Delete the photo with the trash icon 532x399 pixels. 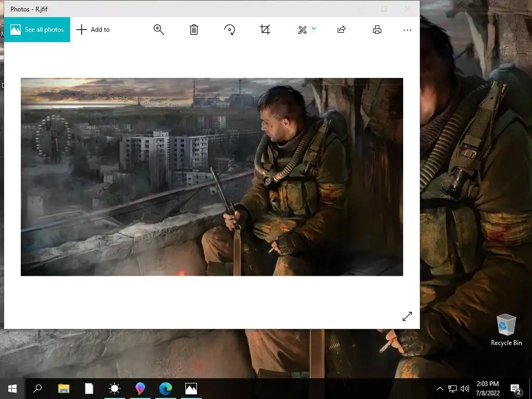coord(194,30)
